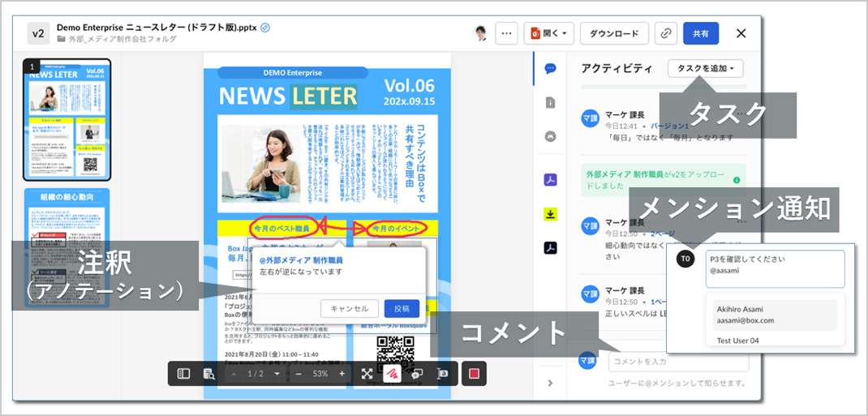
Task: Toggle the thumbnail sidebar panel
Action: coord(183,374)
